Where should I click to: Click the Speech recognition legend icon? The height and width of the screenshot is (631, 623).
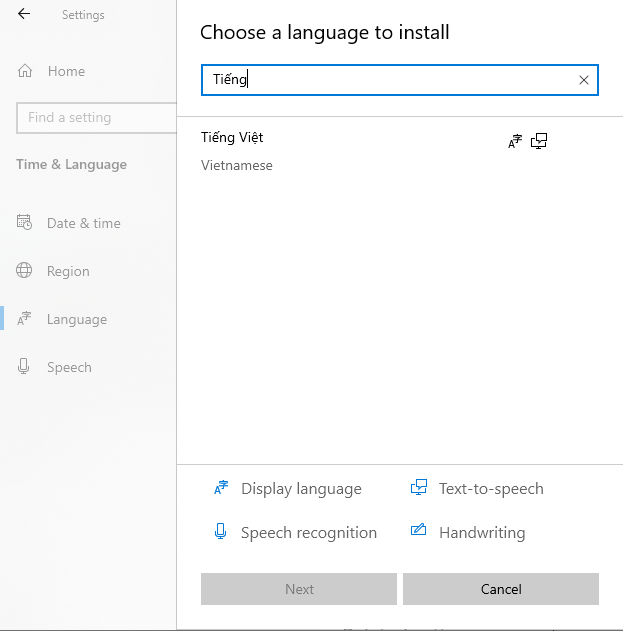(221, 532)
